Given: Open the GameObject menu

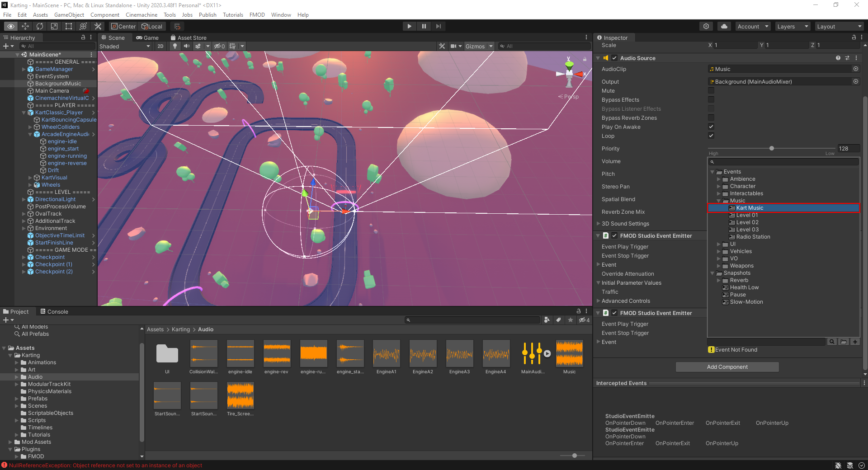Looking at the screenshot, I should pos(69,14).
